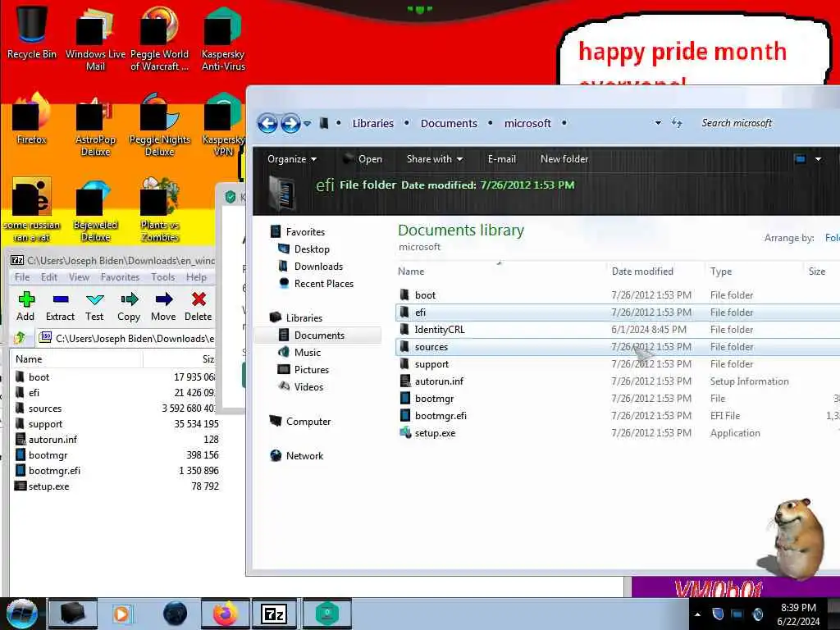
Task: Open the Tools menu in 7-Zip
Action: [163, 277]
